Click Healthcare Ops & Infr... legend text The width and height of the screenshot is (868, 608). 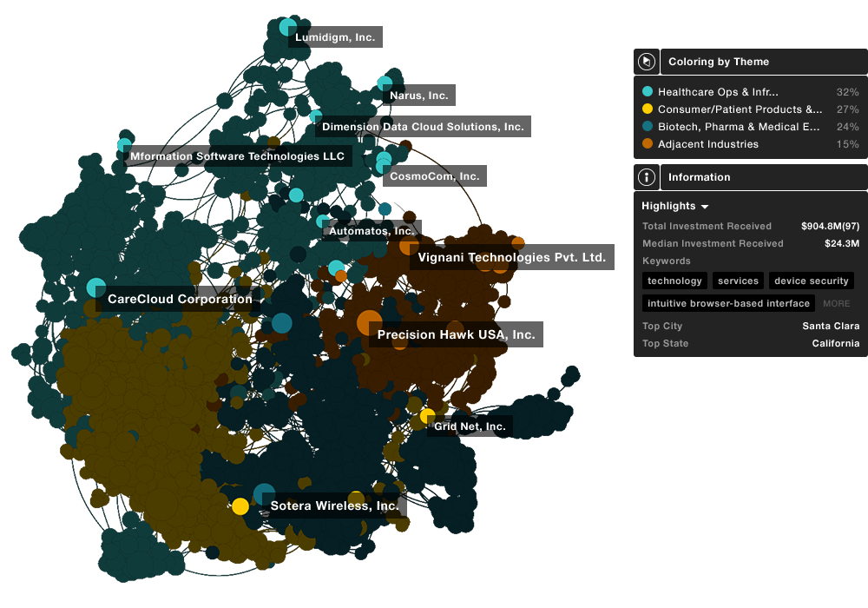click(x=718, y=92)
